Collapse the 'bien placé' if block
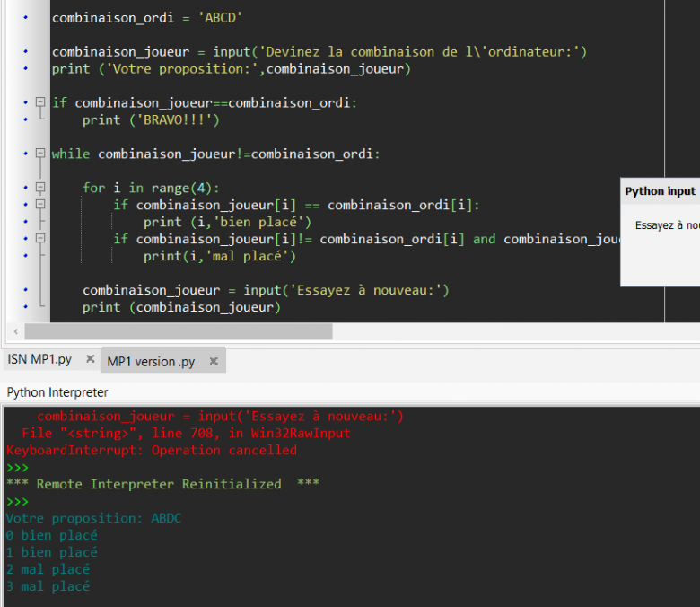This screenshot has height=607, width=700. tap(39, 206)
